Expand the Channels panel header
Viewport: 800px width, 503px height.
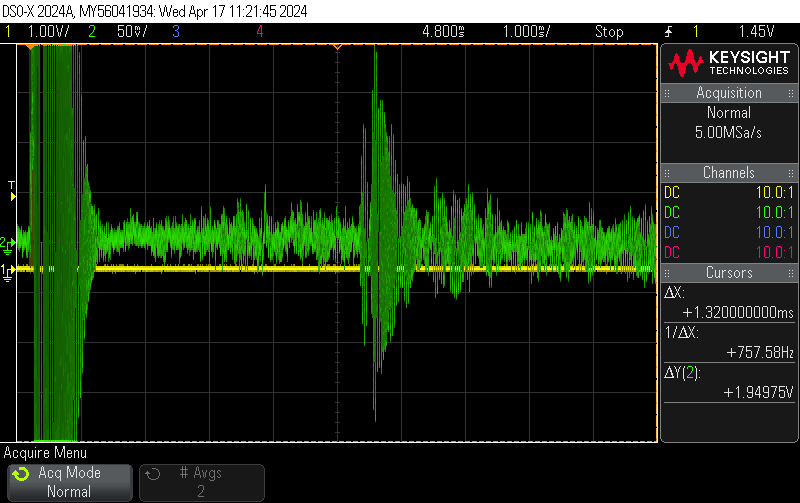pyautogui.click(x=728, y=173)
